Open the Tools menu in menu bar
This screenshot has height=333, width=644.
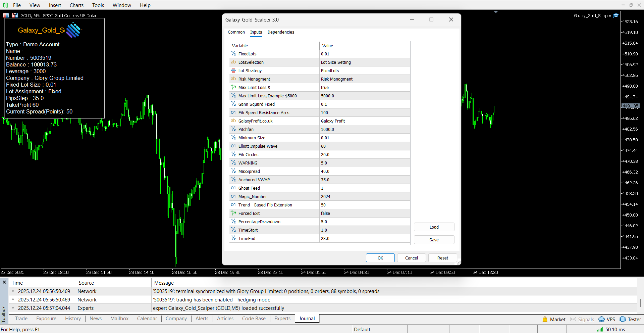point(98,5)
